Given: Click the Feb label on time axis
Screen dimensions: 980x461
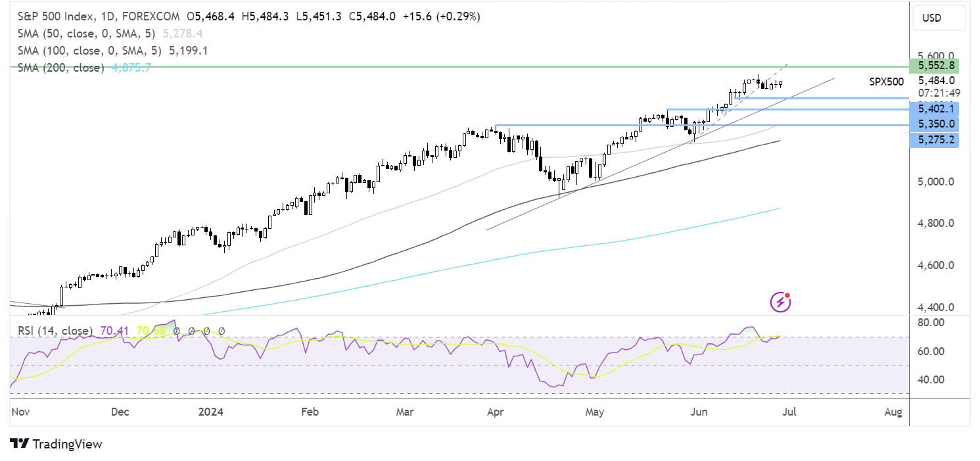Looking at the screenshot, I should click(x=309, y=412).
